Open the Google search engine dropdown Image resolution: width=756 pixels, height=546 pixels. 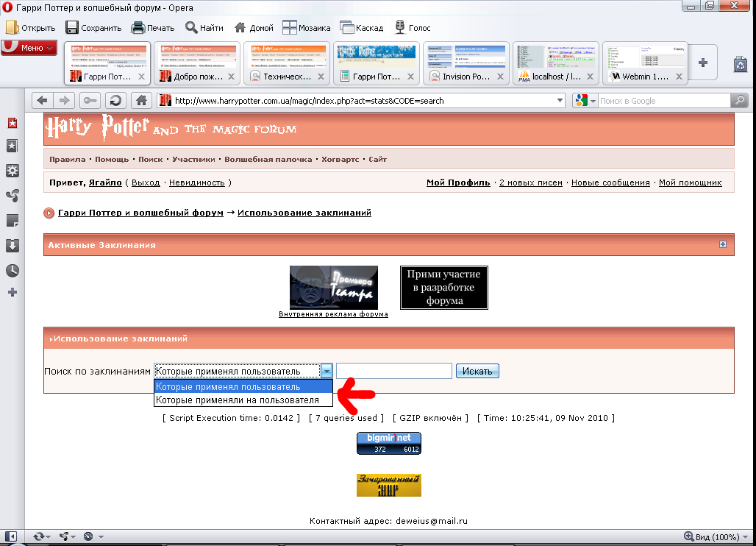pyautogui.click(x=585, y=101)
